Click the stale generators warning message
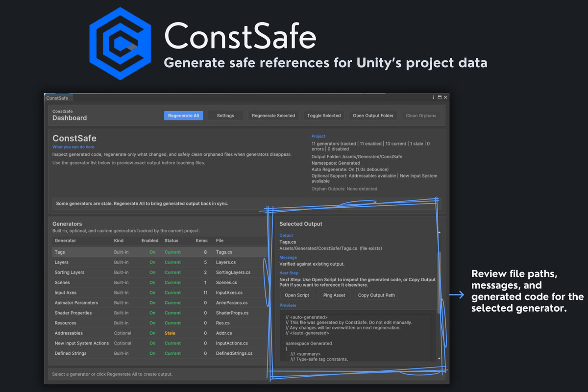The image size is (588, 392). pyautogui.click(x=142, y=203)
